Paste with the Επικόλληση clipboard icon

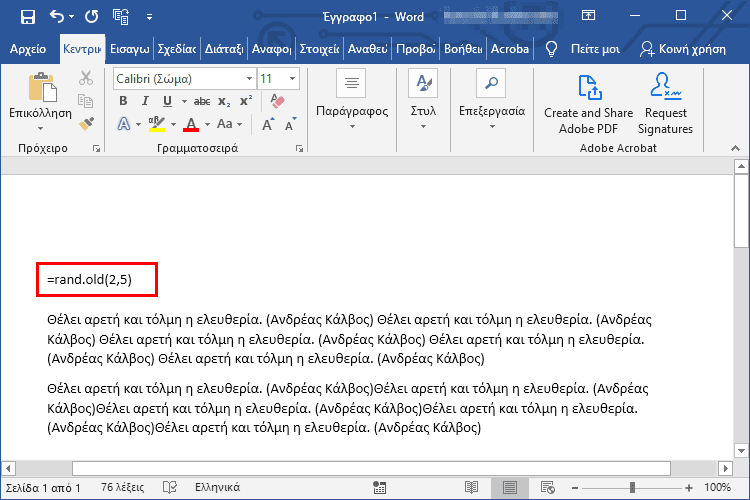pyautogui.click(x=42, y=87)
